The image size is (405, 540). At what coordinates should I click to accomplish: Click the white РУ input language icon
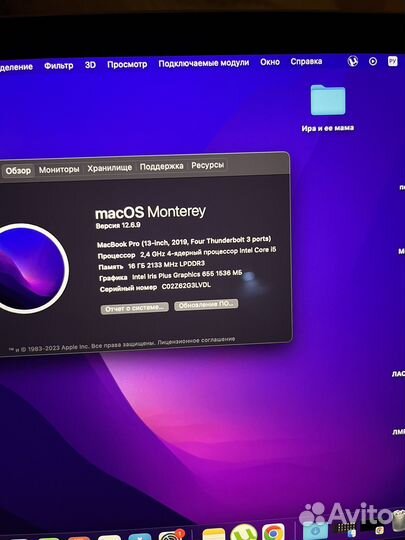pos(393,61)
